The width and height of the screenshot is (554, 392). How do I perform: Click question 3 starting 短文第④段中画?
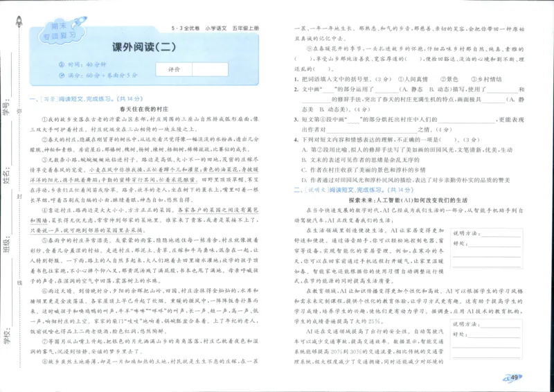pos(409,125)
